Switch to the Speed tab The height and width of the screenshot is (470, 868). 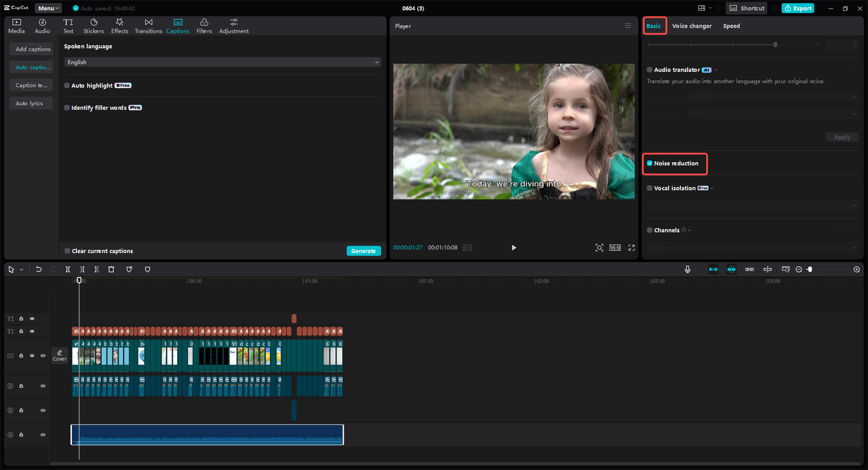[x=731, y=26]
